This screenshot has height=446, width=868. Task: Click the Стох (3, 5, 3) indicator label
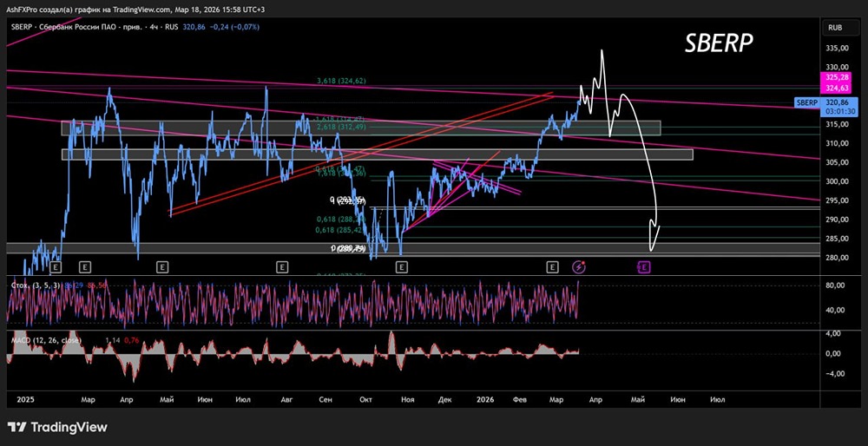pyautogui.click(x=35, y=285)
